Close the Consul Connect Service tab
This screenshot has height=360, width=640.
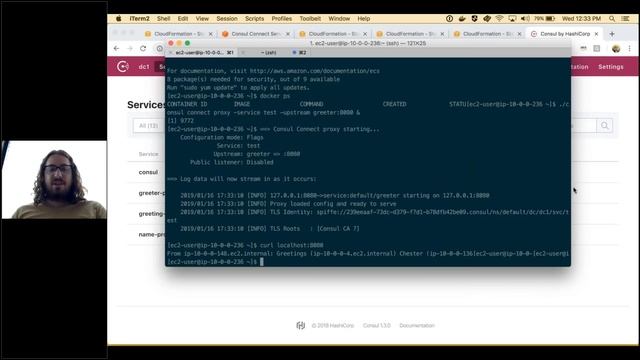point(288,34)
